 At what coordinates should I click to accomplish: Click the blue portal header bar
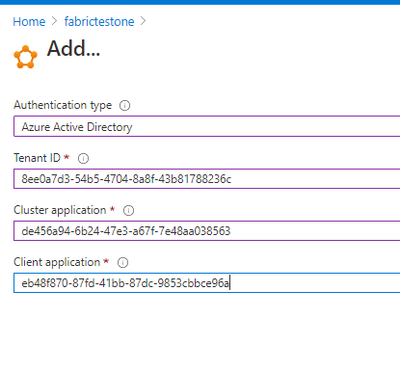click(x=200, y=2)
